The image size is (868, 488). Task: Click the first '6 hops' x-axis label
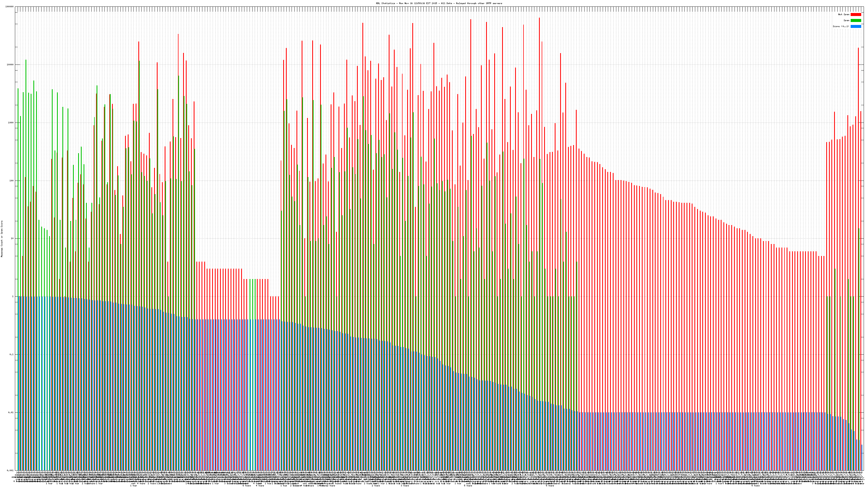pyautogui.click(x=247, y=486)
